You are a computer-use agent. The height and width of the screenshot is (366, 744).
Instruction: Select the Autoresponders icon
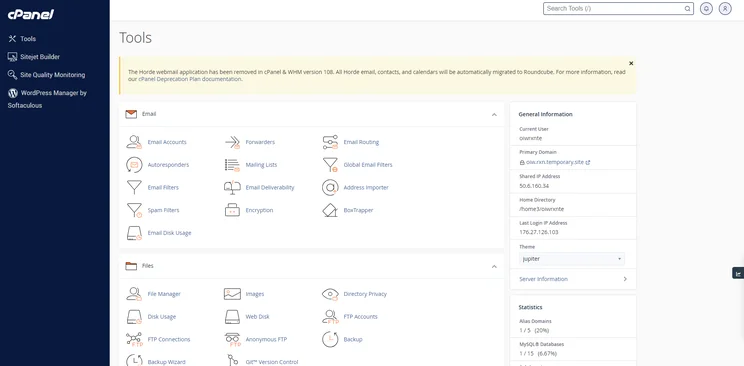click(134, 165)
